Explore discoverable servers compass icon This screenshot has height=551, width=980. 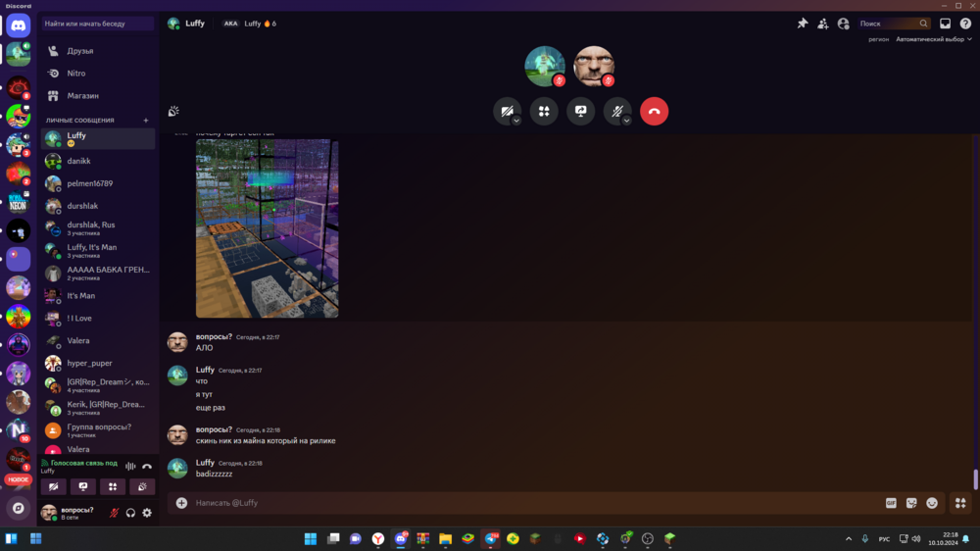pyautogui.click(x=18, y=508)
